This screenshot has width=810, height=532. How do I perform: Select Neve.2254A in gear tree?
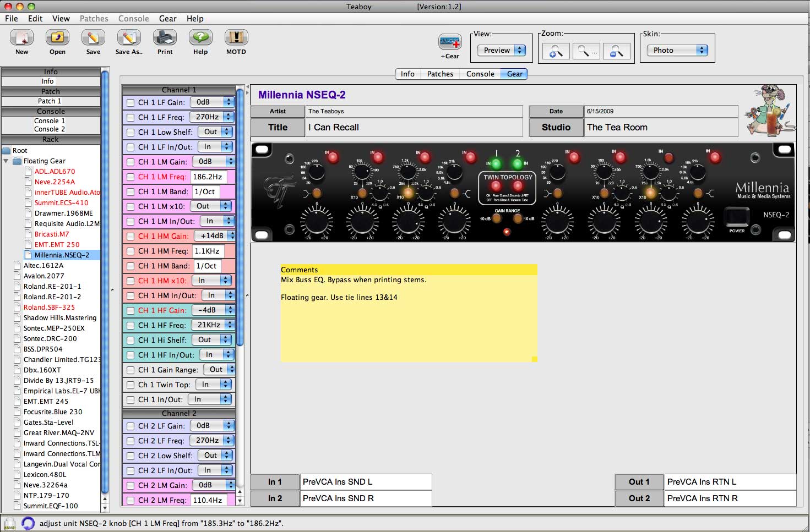click(55, 182)
